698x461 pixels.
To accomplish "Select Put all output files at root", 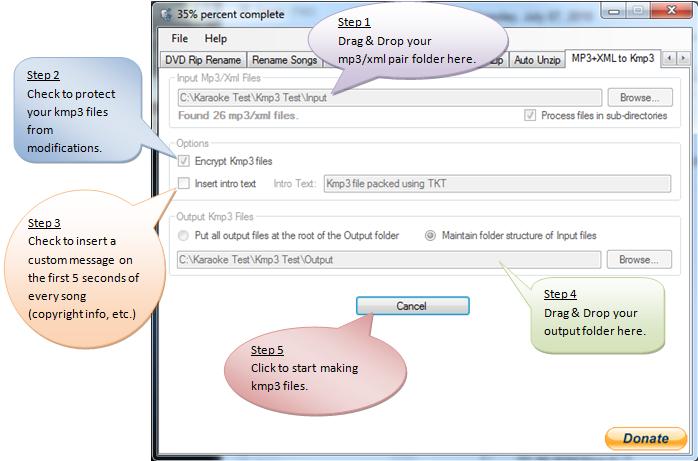I will coord(183,235).
